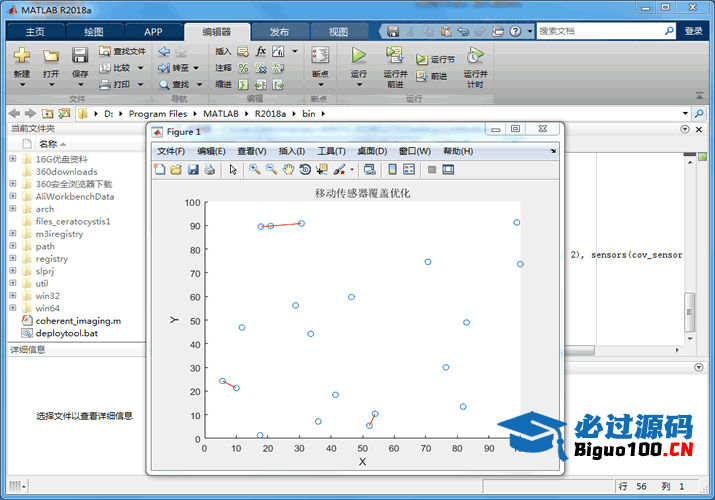Screen dimensions: 715x500
Task: Open Figure 1 Edit menu 编辑(E)
Action: pyautogui.click(x=211, y=151)
